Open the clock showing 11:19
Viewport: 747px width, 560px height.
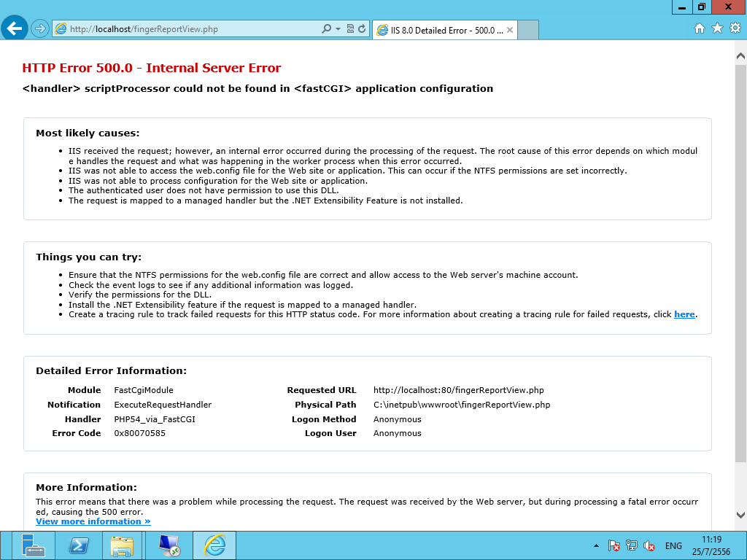[711, 545]
